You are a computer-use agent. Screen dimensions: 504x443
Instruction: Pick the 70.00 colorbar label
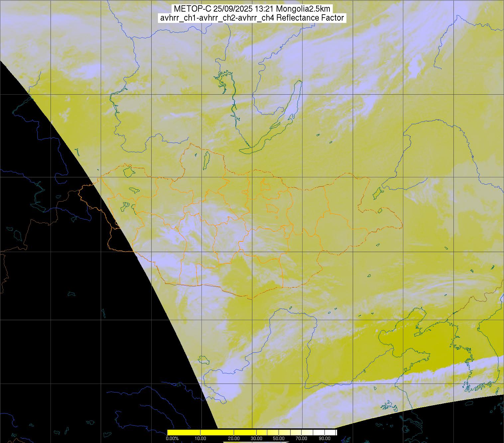coord(302,439)
